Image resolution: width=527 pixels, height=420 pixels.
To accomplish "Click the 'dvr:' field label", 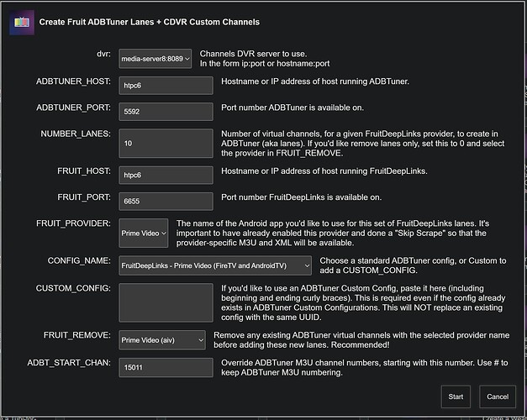I will coord(103,54).
